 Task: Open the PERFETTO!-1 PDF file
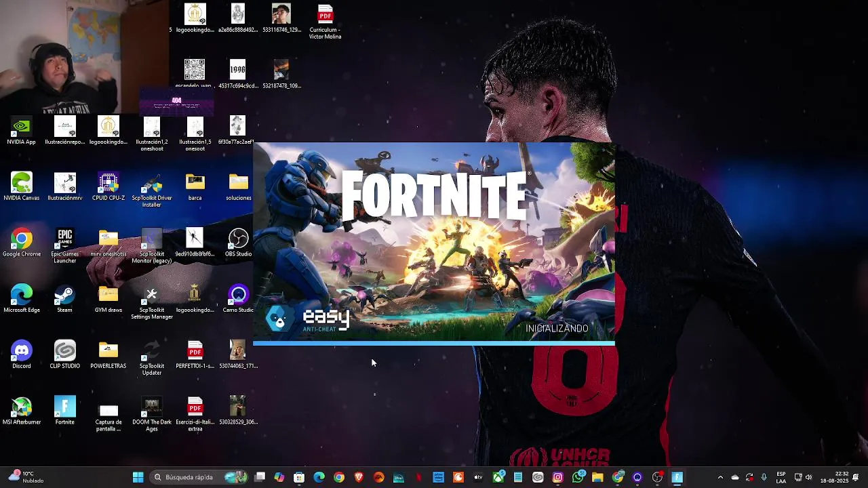coord(195,355)
